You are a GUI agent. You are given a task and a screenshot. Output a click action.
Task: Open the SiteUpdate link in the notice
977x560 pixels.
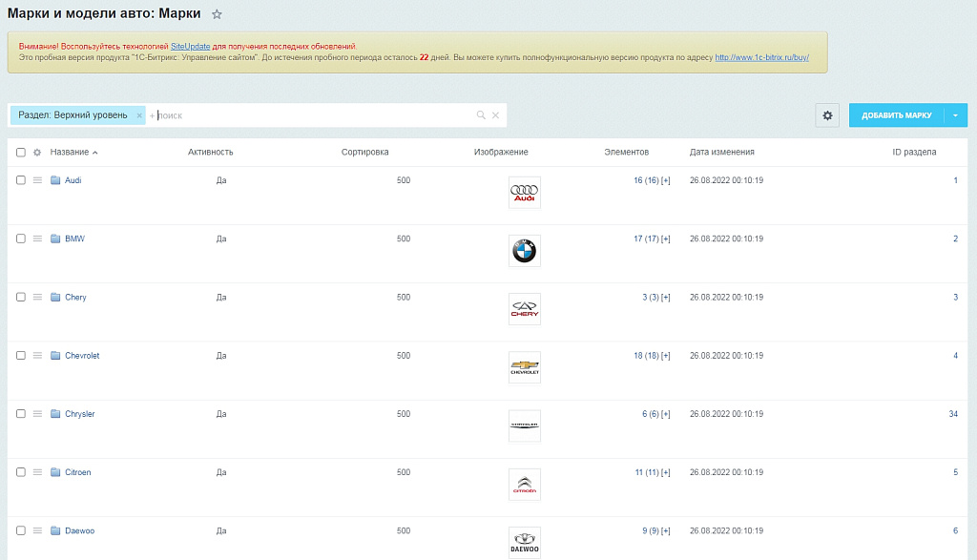pos(190,46)
